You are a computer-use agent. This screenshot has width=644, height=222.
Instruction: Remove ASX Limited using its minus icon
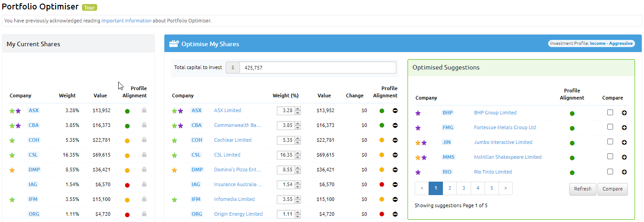coord(395,111)
